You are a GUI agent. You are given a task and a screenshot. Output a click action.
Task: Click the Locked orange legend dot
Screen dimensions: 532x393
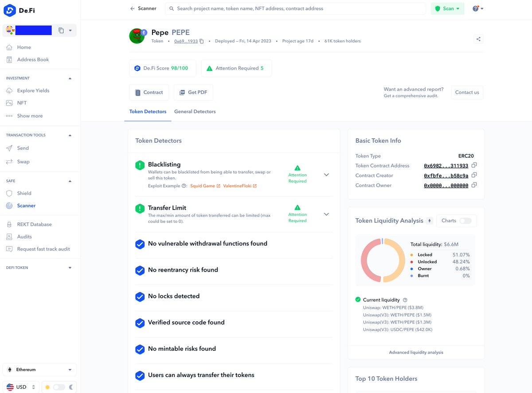tap(412, 255)
